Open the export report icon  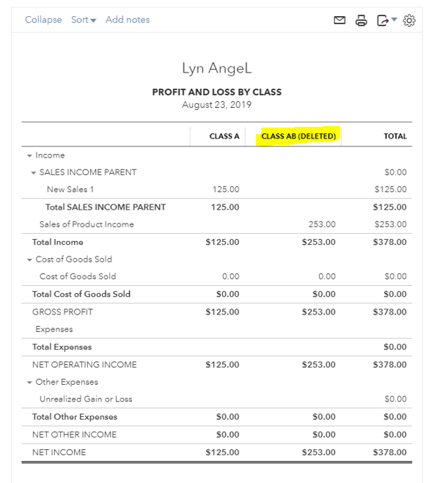(x=382, y=21)
